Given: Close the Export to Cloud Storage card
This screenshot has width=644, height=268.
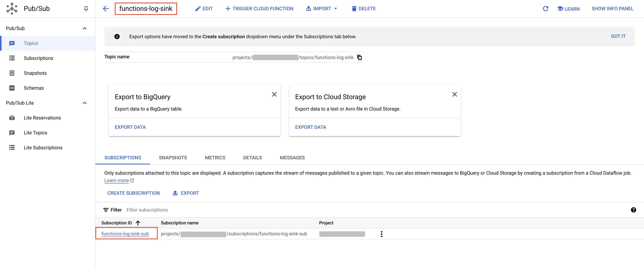Looking at the screenshot, I should click(454, 94).
